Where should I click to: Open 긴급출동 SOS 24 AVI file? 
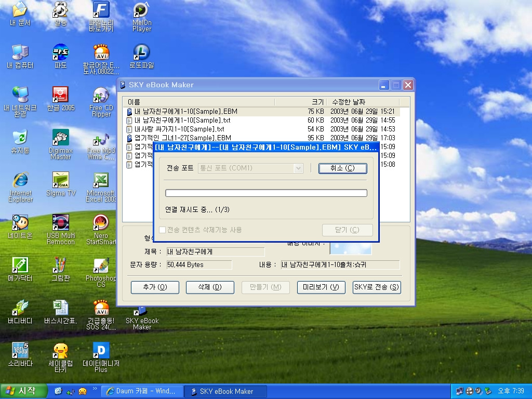(x=101, y=314)
